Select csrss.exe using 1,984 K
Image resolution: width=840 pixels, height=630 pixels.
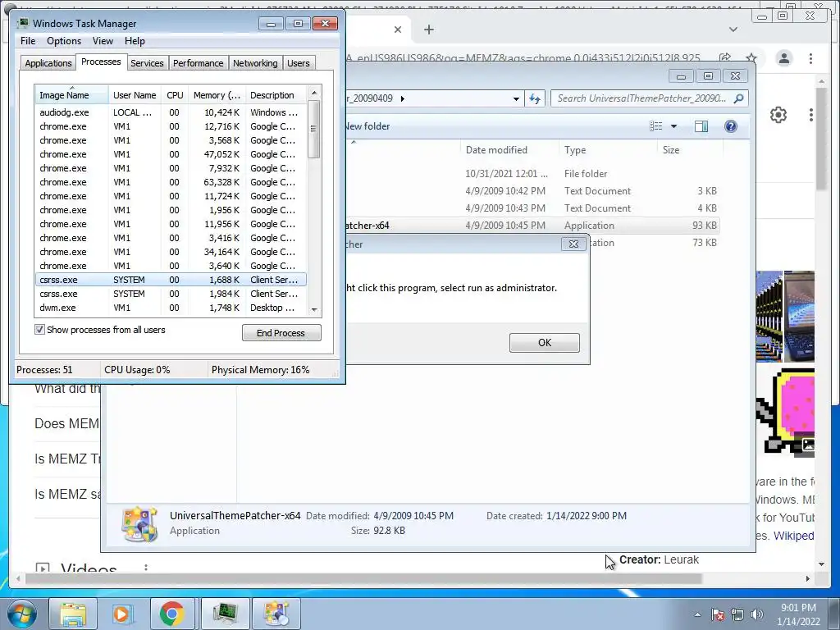click(171, 294)
